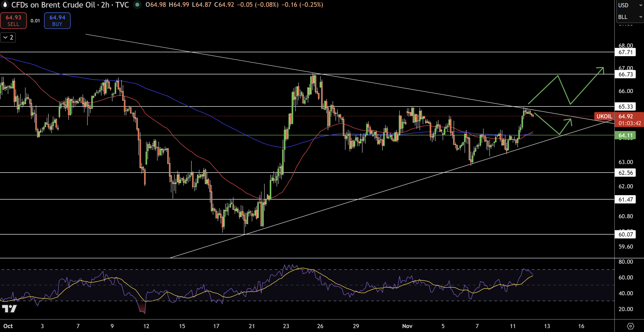The image size is (644, 332).
Task: Click the oil drop symbol logo
Action: click(5, 4)
